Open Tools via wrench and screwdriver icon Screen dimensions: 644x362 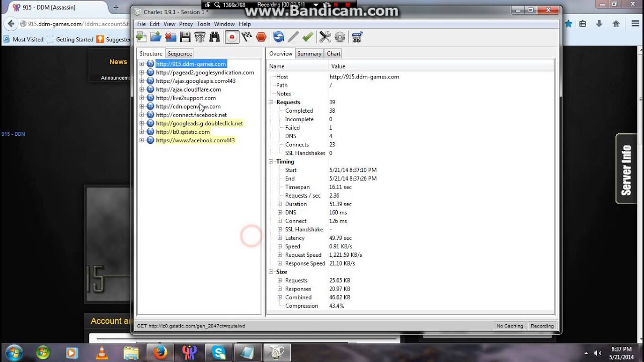click(x=325, y=37)
